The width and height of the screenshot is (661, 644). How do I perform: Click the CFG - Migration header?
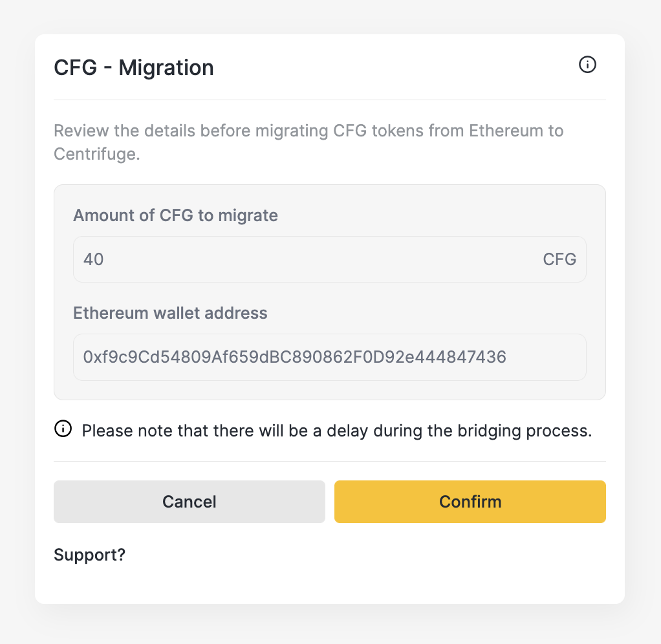(x=133, y=67)
